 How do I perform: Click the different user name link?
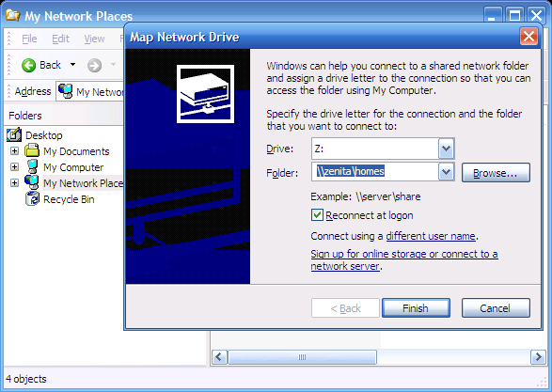coord(431,236)
